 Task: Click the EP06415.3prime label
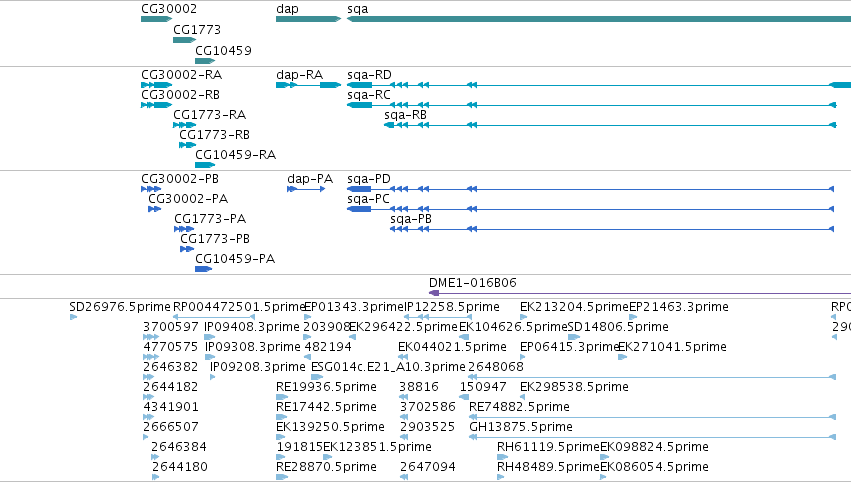570,347
